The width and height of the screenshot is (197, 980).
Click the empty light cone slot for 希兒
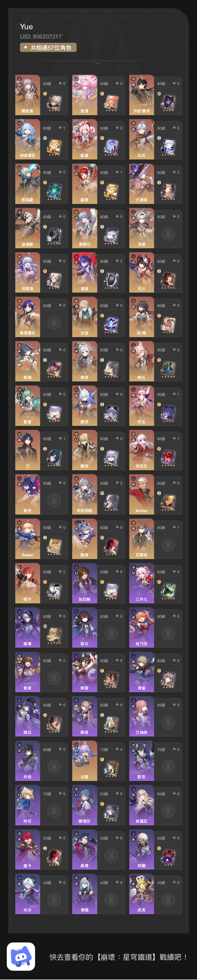tap(54, 501)
